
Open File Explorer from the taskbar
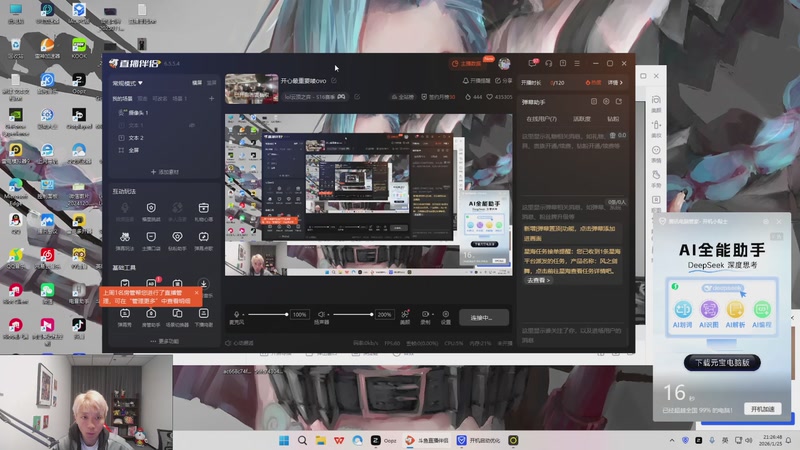(320, 440)
